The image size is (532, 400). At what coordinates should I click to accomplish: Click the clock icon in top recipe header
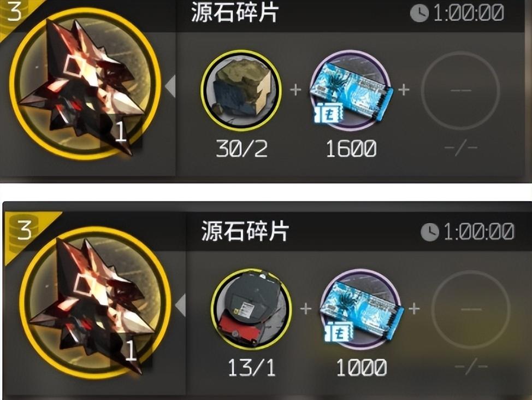pos(419,13)
